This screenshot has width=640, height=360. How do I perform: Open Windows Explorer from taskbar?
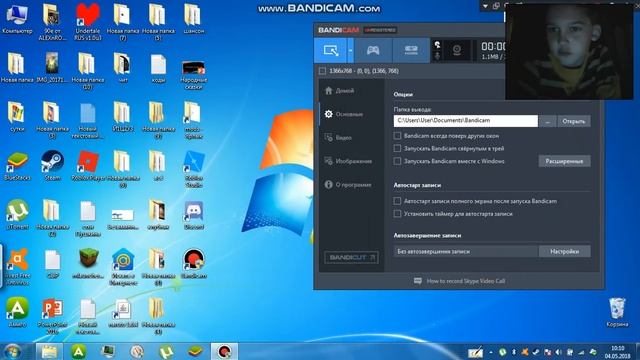(x=49, y=351)
